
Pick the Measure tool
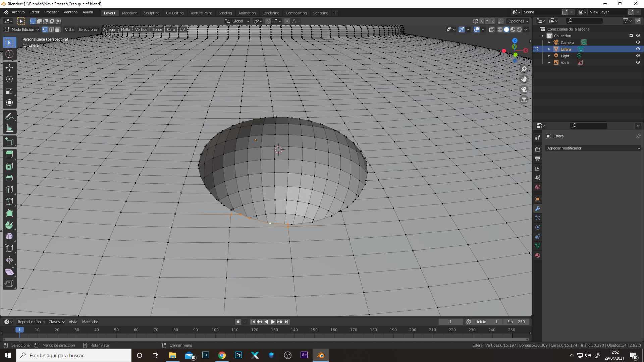[x=9, y=128]
